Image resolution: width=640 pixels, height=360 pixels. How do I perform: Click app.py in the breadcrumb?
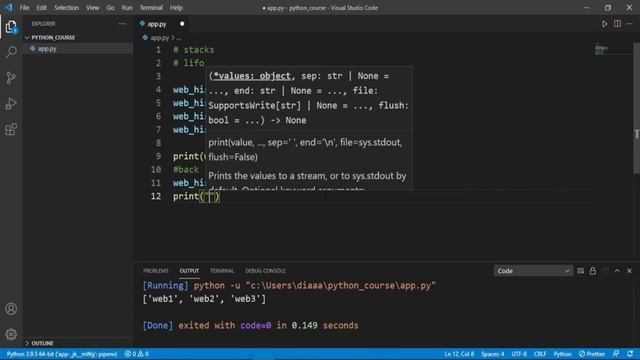click(x=160, y=38)
